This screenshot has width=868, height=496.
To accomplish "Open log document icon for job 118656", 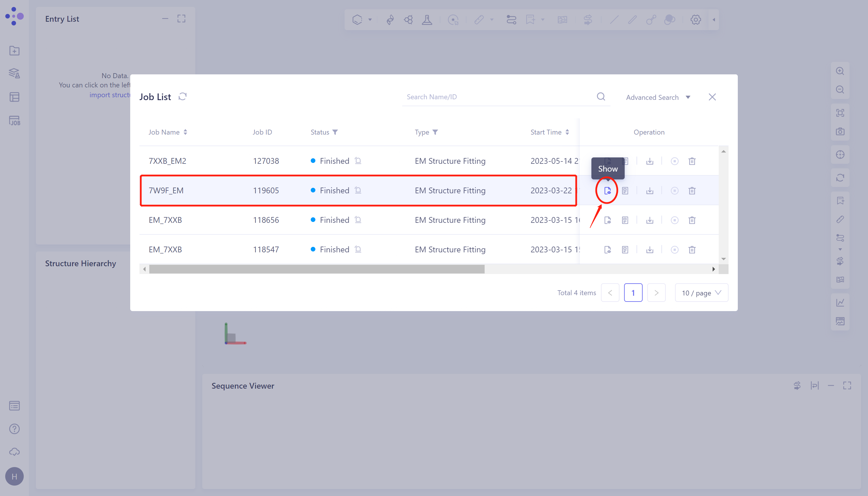I will click(x=625, y=221).
